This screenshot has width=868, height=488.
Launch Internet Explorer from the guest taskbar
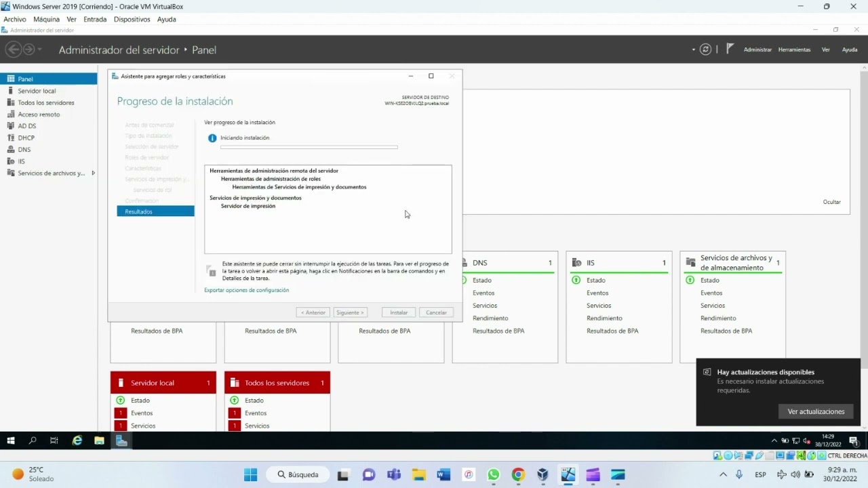(x=77, y=441)
